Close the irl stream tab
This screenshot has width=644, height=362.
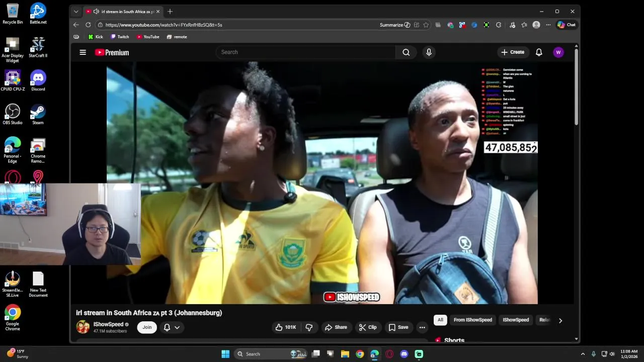coord(158,12)
